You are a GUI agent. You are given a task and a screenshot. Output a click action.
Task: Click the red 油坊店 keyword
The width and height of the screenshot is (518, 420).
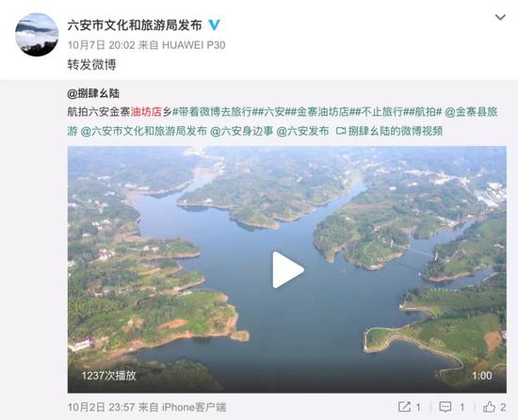point(146,112)
